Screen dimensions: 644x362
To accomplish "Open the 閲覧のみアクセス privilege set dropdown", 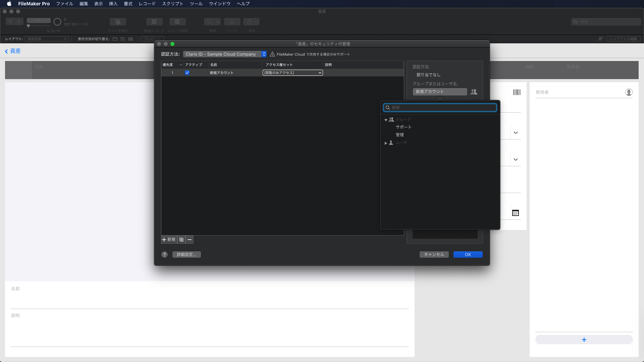I will coord(292,73).
